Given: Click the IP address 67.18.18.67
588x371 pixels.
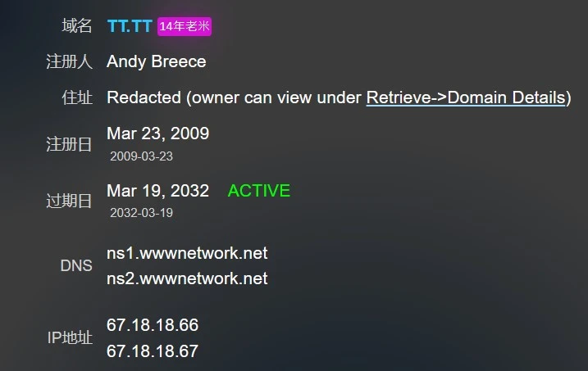Looking at the screenshot, I should [x=153, y=351].
